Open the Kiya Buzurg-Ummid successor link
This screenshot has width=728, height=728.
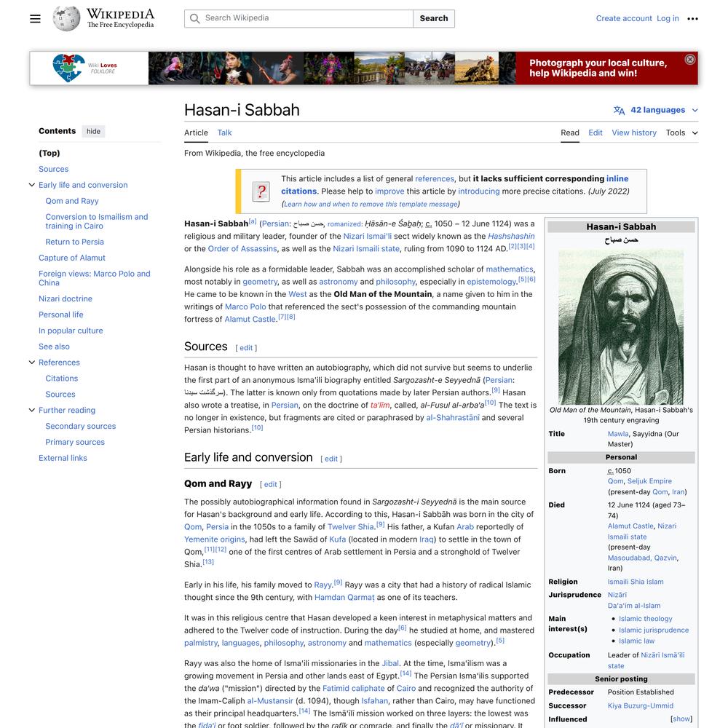[x=641, y=705]
